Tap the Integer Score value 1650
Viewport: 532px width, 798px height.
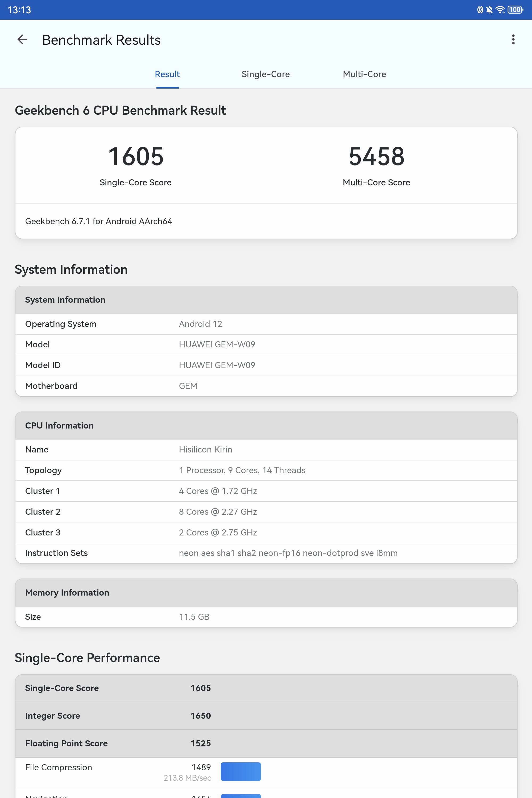pyautogui.click(x=201, y=716)
